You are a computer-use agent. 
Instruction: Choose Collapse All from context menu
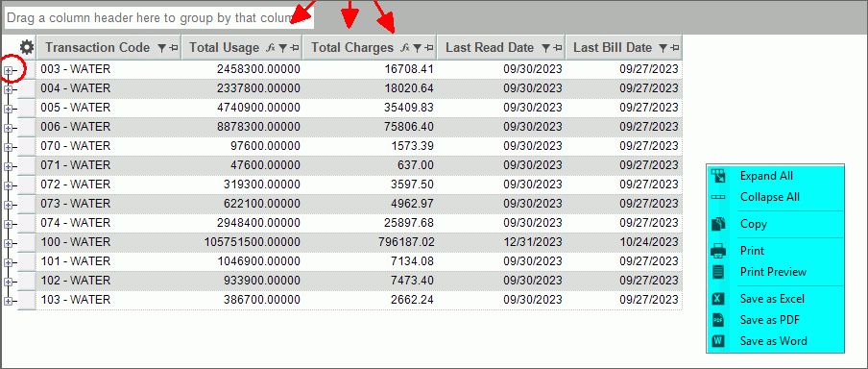pos(775,197)
